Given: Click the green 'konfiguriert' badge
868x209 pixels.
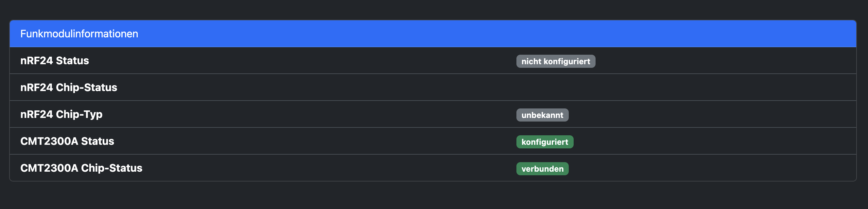Looking at the screenshot, I should pos(545,142).
